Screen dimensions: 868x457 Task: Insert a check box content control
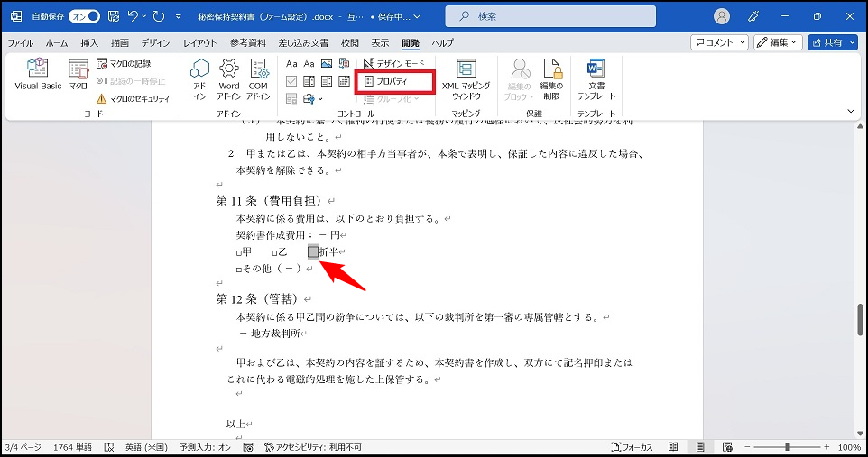coord(291,81)
